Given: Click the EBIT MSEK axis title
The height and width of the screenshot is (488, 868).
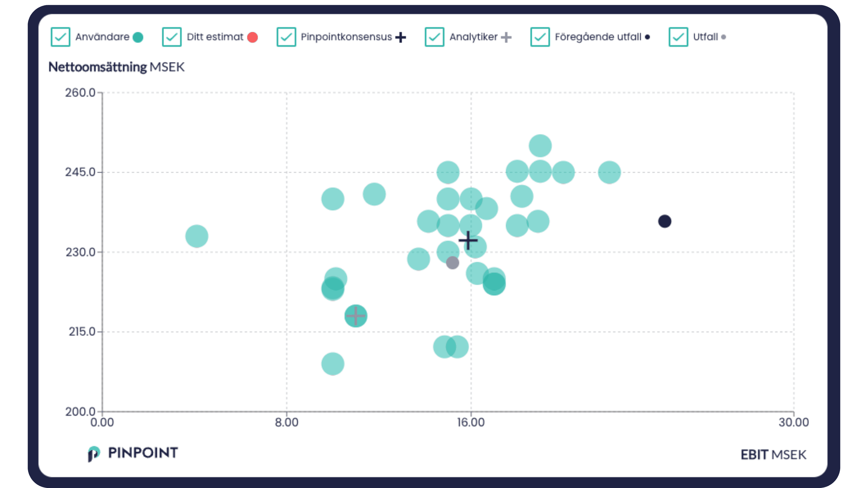Looking at the screenshot, I should [773, 455].
